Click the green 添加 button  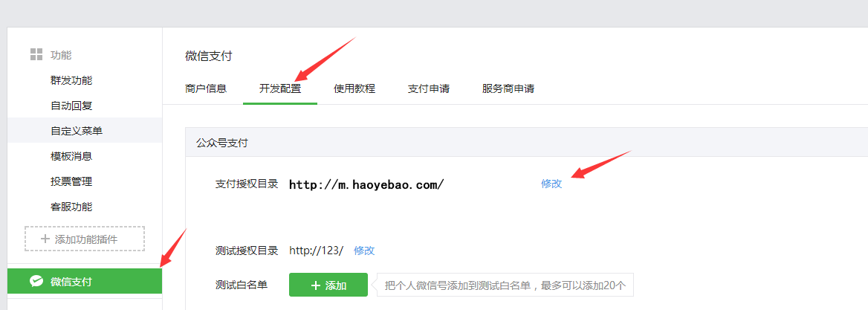click(328, 285)
